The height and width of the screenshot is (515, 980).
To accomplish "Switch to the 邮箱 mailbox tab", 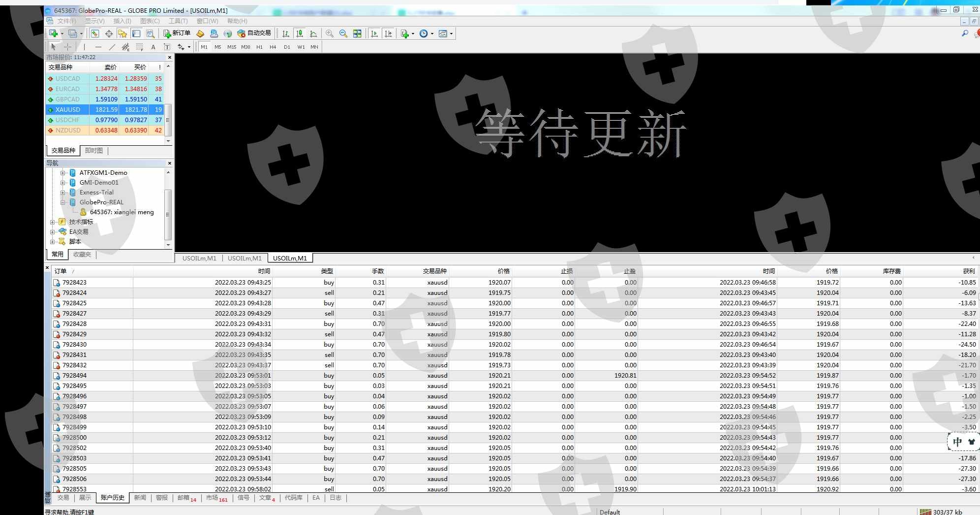I will (x=187, y=498).
